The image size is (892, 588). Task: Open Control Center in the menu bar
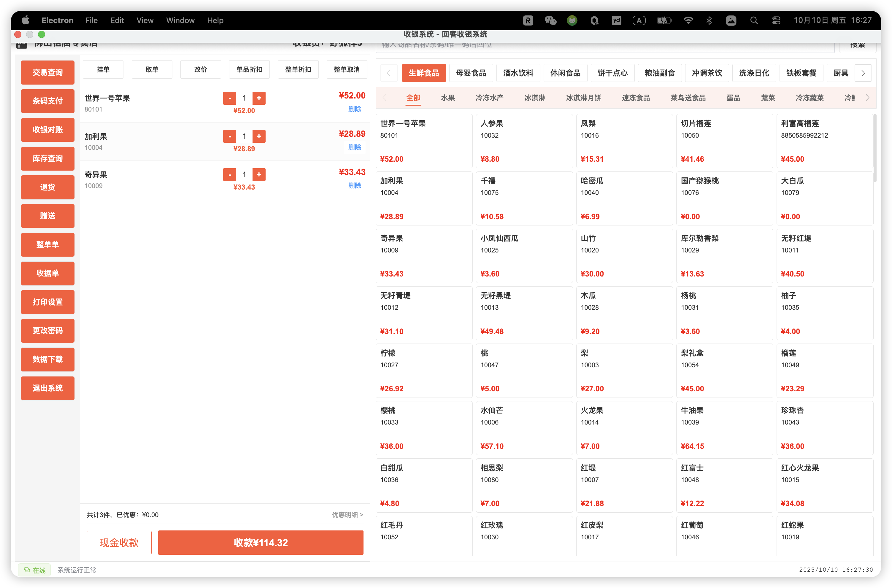(776, 20)
